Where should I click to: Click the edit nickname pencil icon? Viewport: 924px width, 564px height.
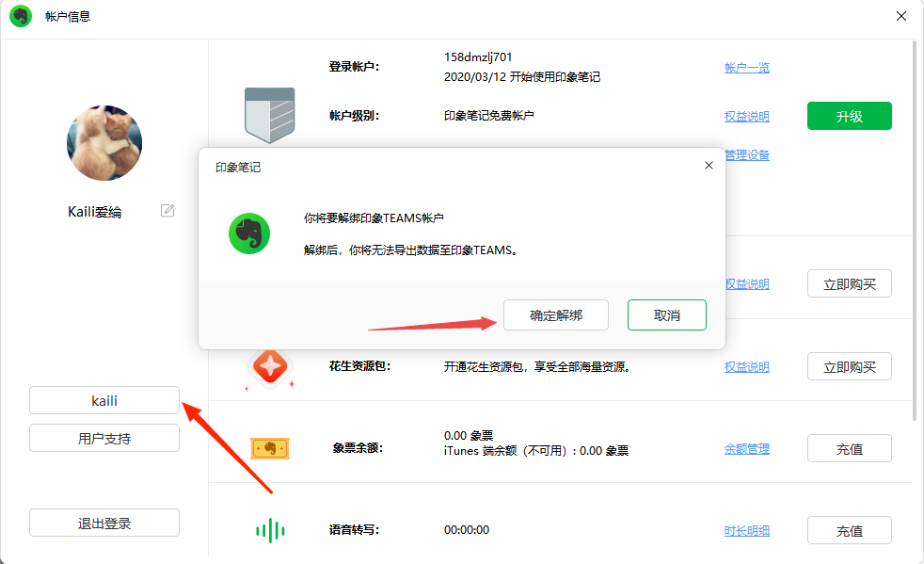pyautogui.click(x=167, y=211)
